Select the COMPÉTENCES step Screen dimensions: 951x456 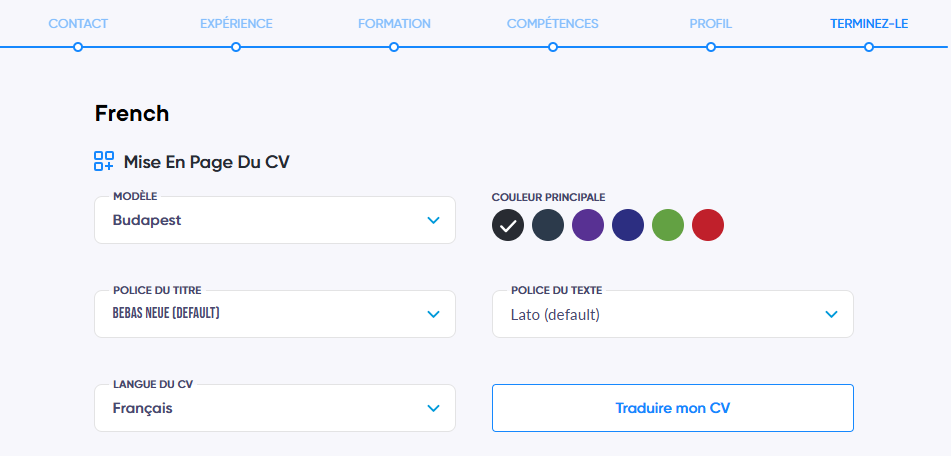coord(553,24)
